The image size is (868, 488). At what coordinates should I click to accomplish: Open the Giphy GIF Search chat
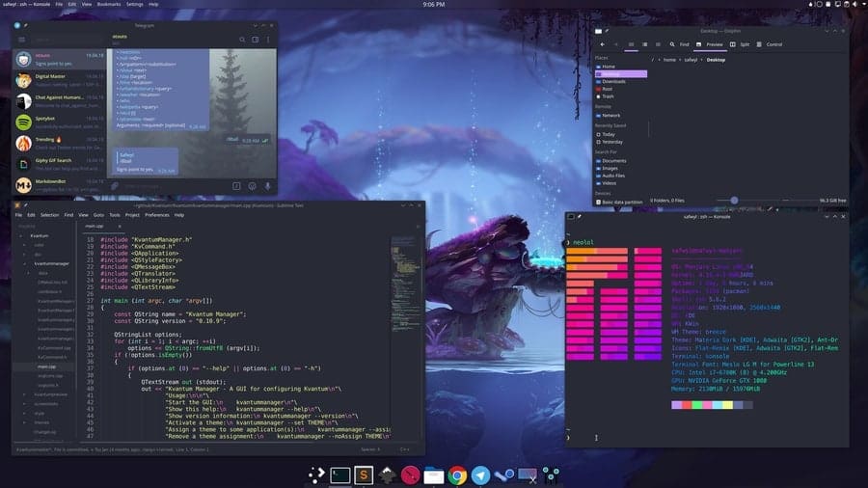coord(59,164)
